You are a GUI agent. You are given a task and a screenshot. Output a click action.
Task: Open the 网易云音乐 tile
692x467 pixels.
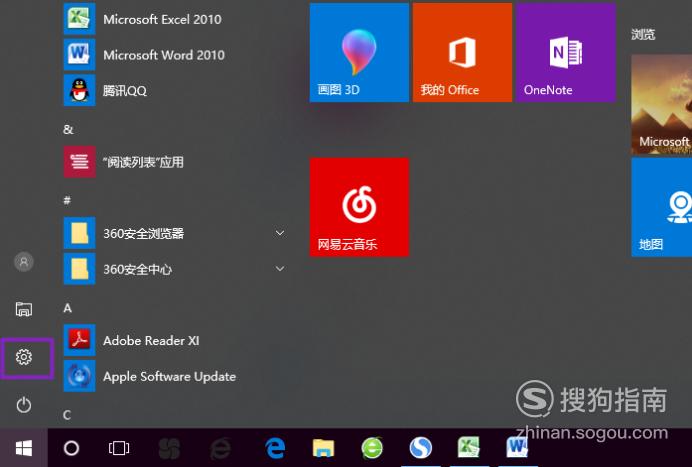coord(359,207)
